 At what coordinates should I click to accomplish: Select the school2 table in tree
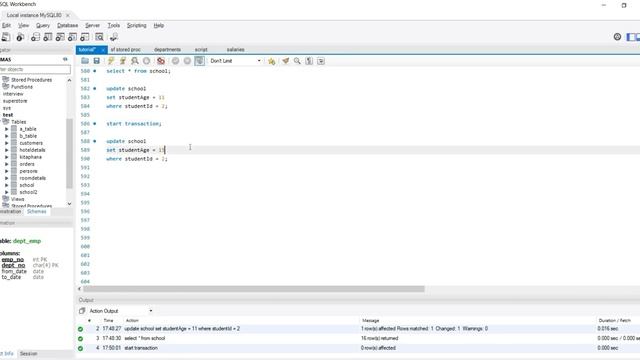[28, 192]
